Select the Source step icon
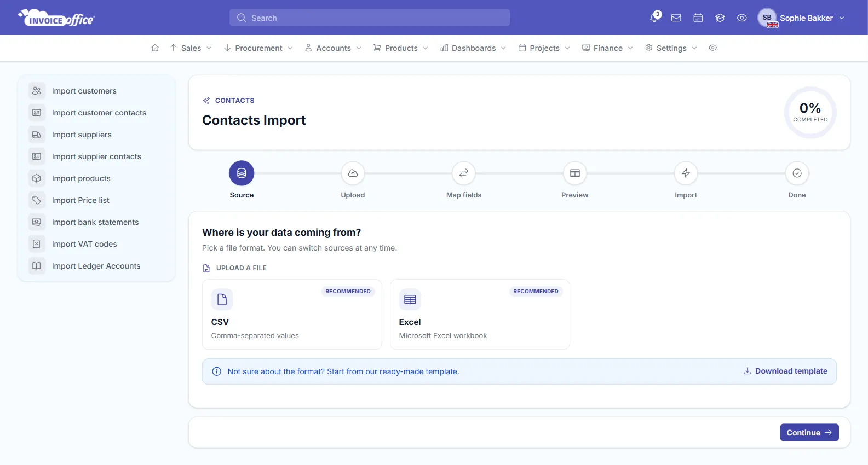This screenshot has height=465, width=868. (242, 173)
